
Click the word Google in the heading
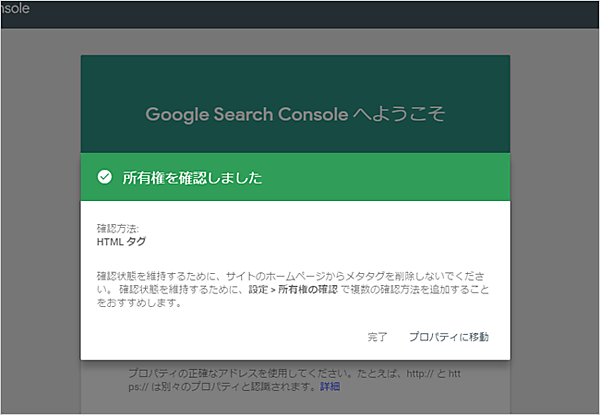[x=174, y=114]
